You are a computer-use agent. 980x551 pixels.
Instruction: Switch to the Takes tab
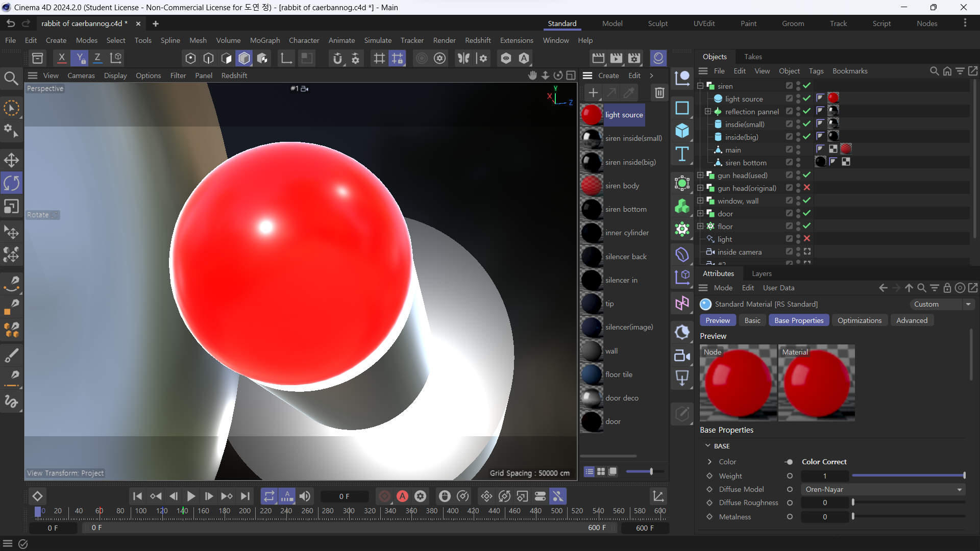tap(753, 57)
